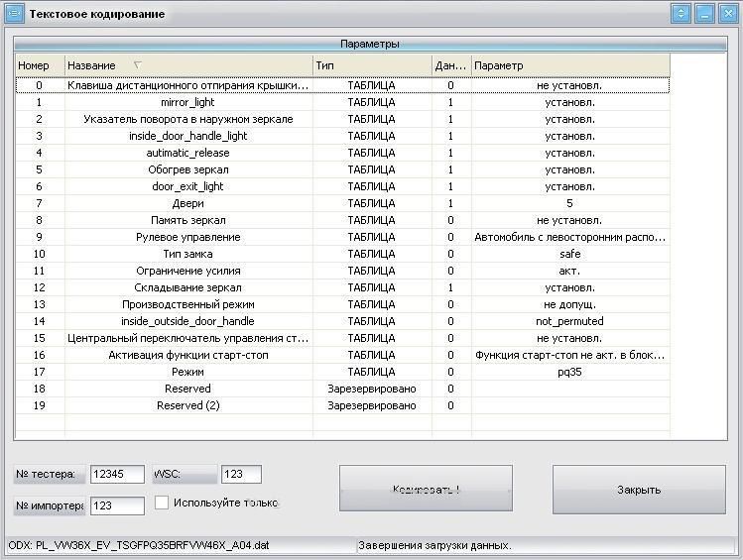This screenshot has width=743, height=560.
Task: Click the restore up-down arrows button
Action: pos(681,13)
